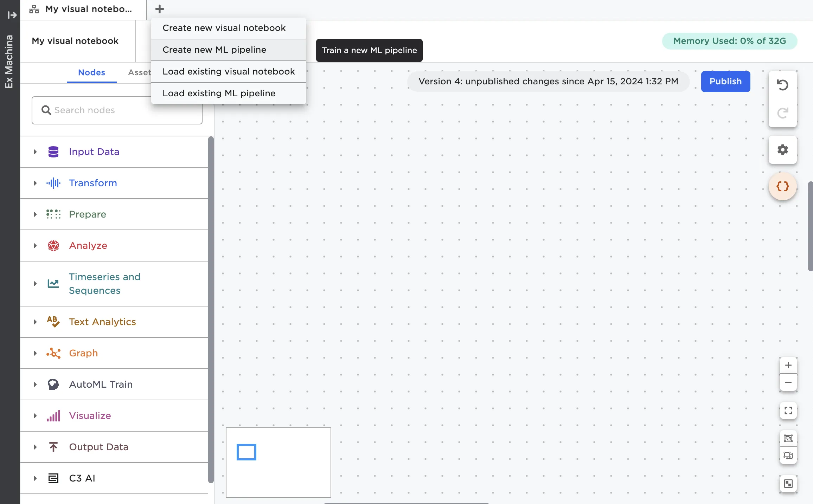Expand the Transform node category
The image size is (813, 504).
tap(35, 183)
